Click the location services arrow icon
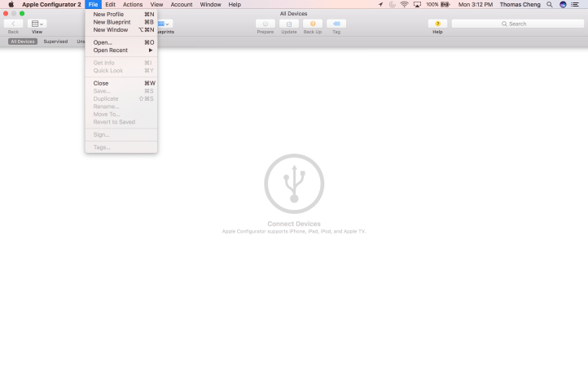Viewport: 588px width, 367px height. (x=380, y=5)
